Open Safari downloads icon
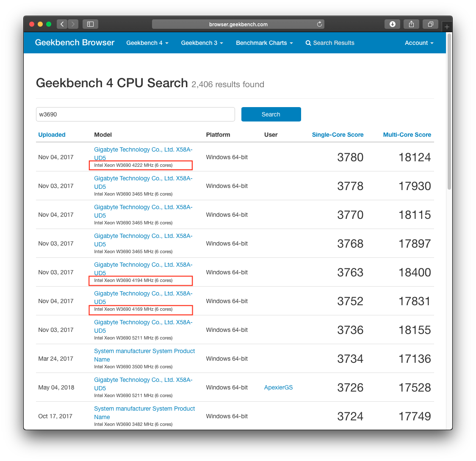476x461 pixels. [392, 24]
